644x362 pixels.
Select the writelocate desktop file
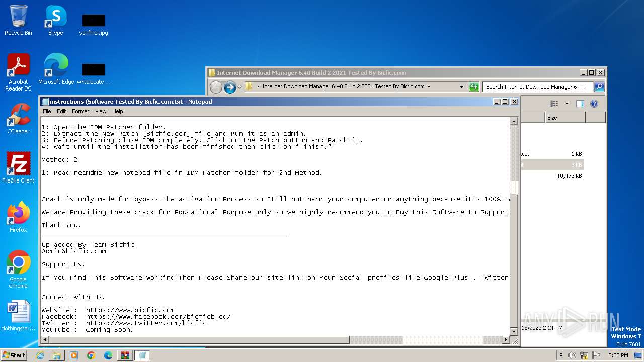pos(93,73)
